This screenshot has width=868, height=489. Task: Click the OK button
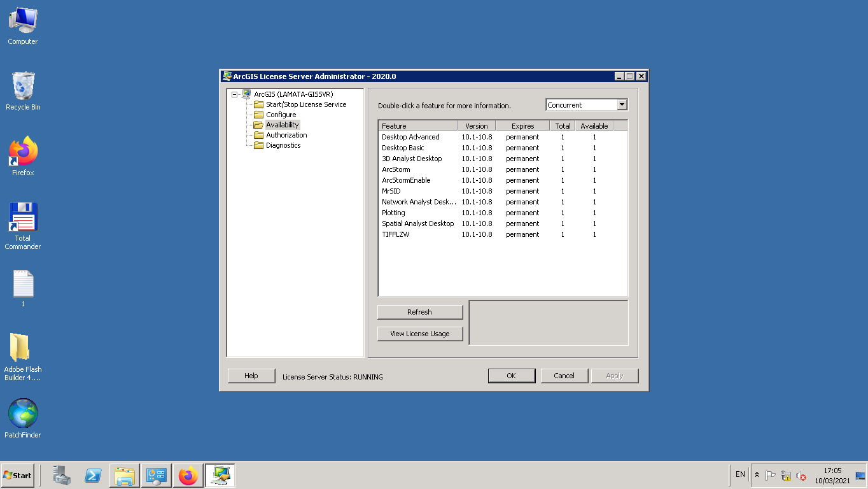(x=512, y=376)
